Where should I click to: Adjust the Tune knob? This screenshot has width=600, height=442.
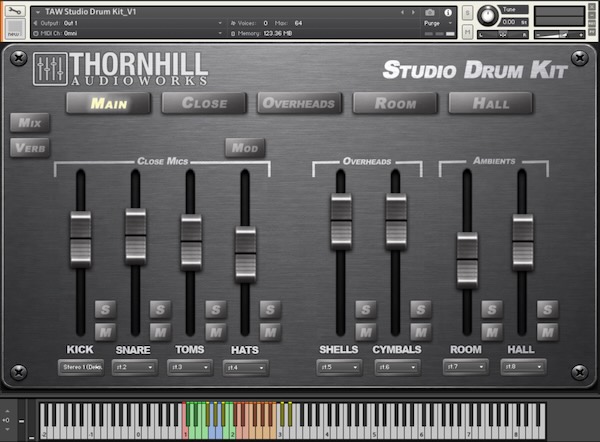tap(487, 16)
